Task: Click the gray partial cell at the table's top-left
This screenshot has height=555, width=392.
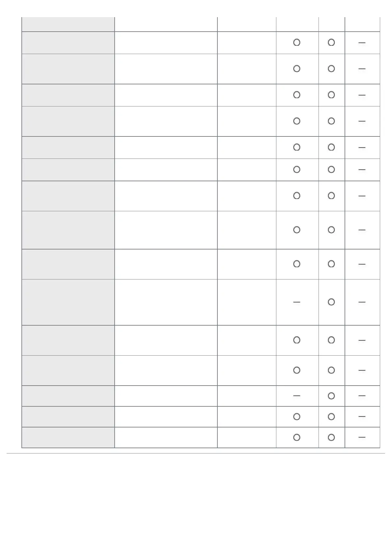Action: tap(68, 24)
